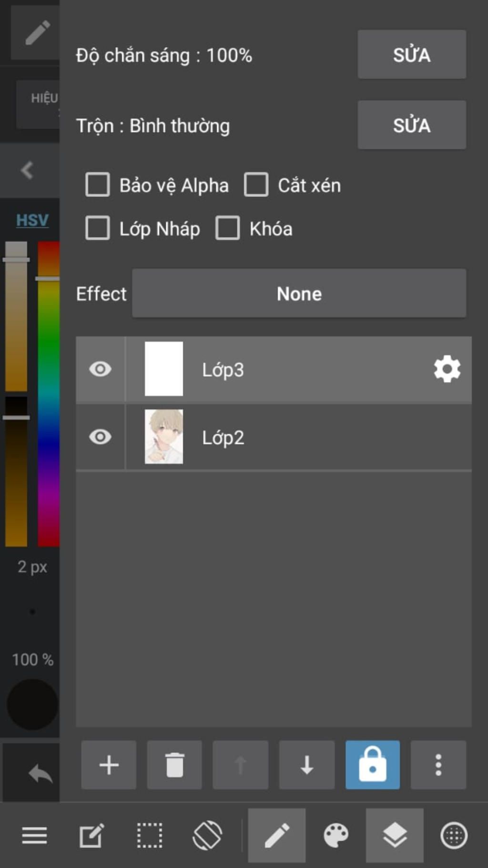
Task: Open the three-dot layer options menu
Action: pos(438,765)
